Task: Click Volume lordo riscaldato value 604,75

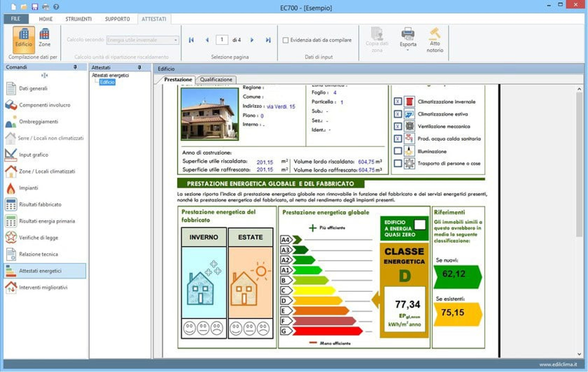Action: (366, 162)
